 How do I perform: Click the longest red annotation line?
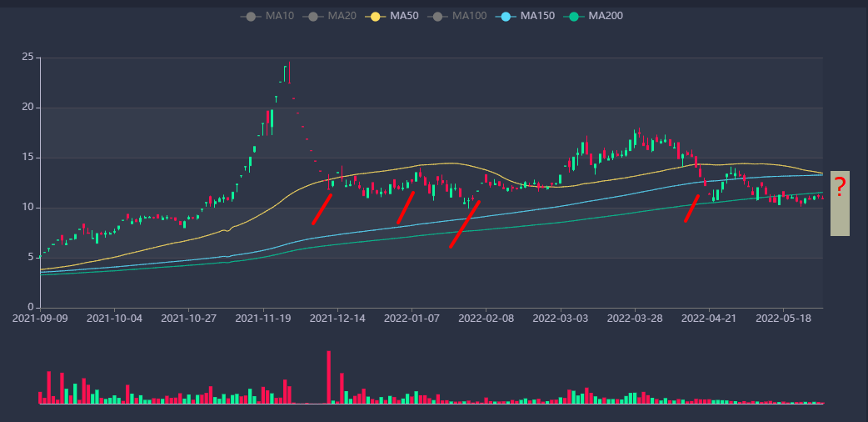[x=465, y=224]
